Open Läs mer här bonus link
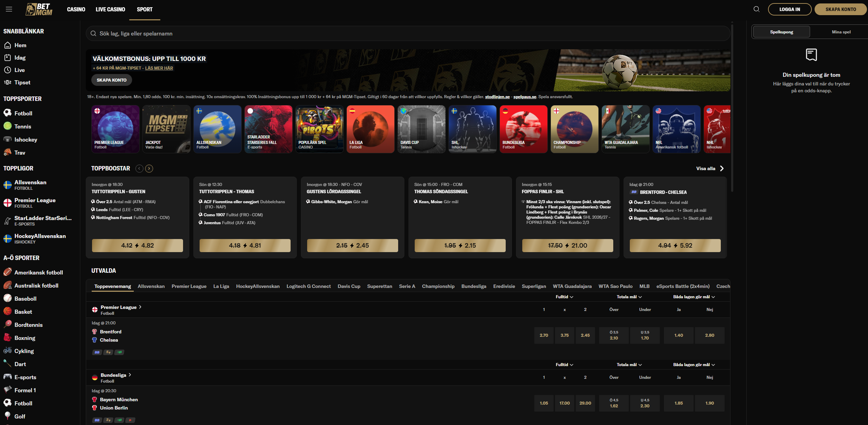 (159, 68)
